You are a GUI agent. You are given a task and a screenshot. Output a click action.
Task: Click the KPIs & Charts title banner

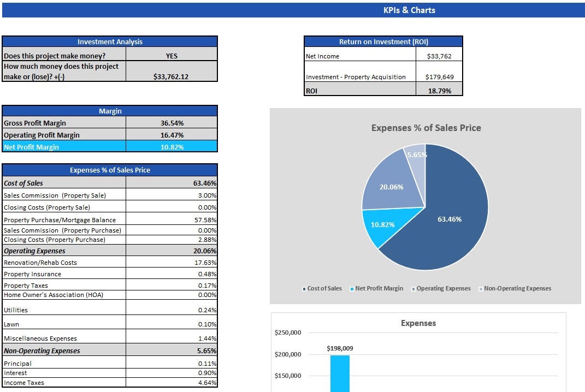410,10
